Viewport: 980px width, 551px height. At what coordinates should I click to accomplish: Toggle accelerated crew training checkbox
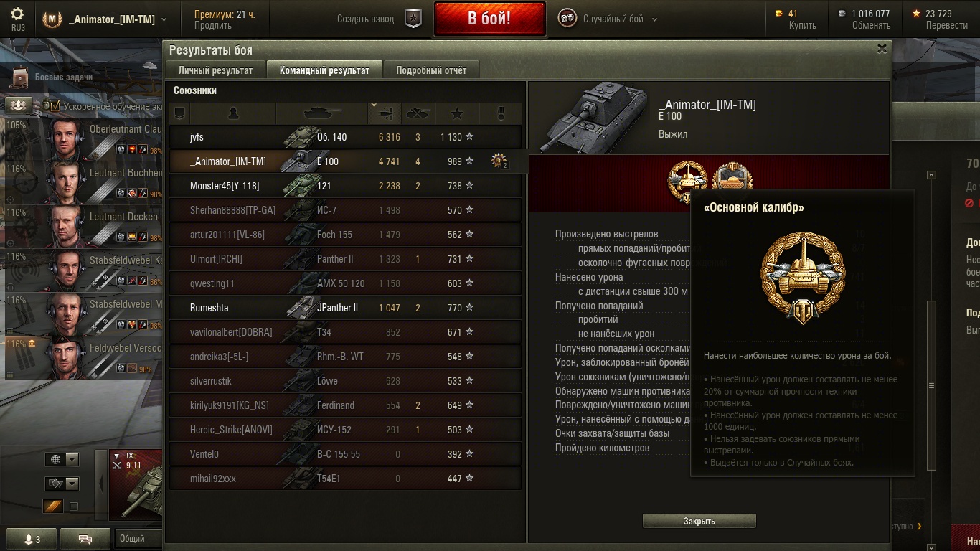pos(55,105)
